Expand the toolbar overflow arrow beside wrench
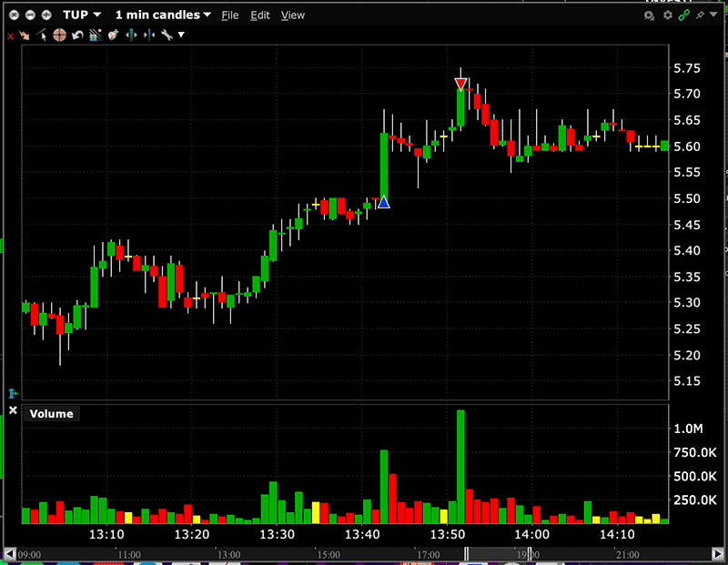728x565 pixels. (x=181, y=35)
